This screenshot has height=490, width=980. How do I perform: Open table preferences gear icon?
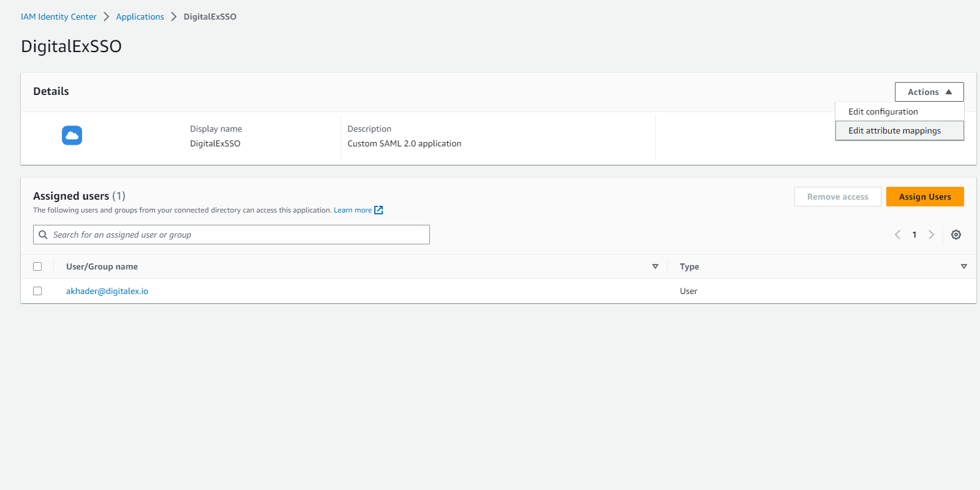[x=956, y=235]
